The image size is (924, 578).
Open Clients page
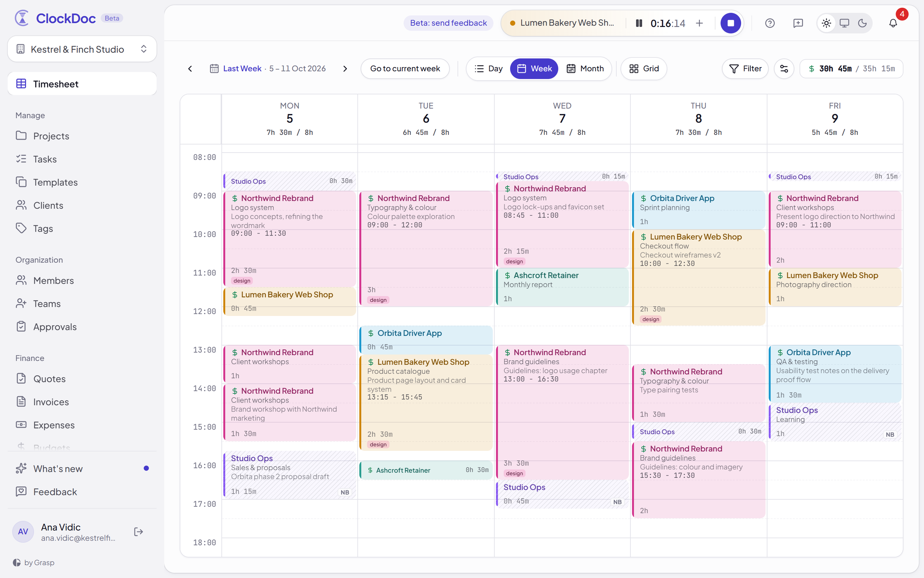click(x=82, y=205)
